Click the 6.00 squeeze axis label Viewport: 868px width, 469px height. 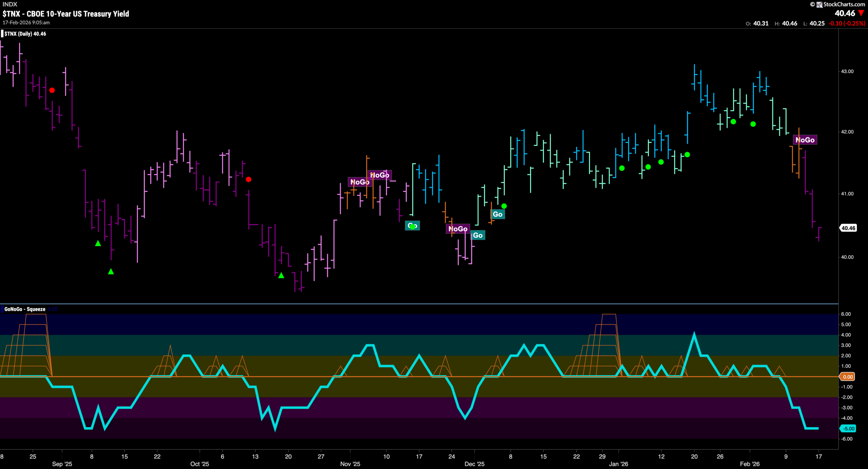[846, 314]
